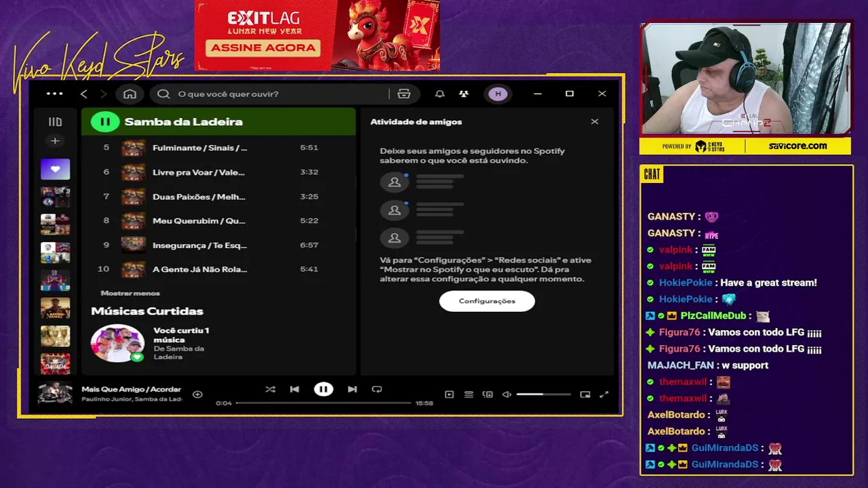Maximize the Spotify window
Screen dimensions: 868x488
(570, 94)
